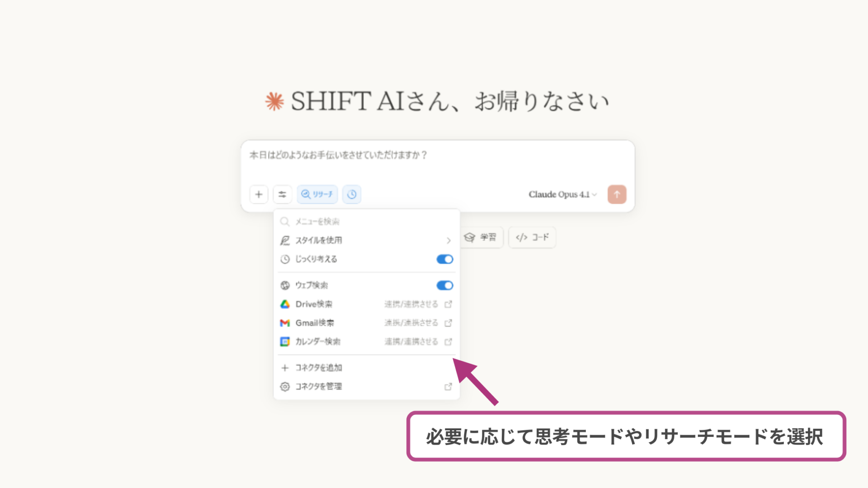The height and width of the screenshot is (488, 868).
Task: Click the Gmail icon next to Gmail検索
Action: click(285, 323)
